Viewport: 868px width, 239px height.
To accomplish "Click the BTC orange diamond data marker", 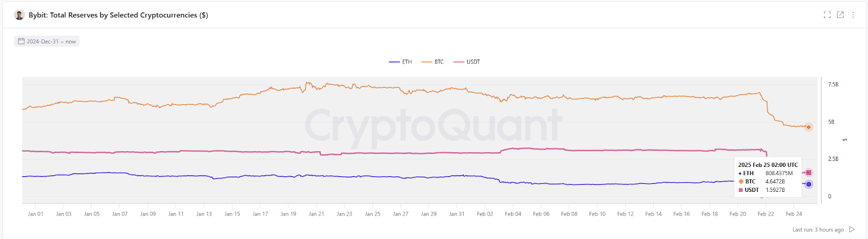I will click(808, 127).
